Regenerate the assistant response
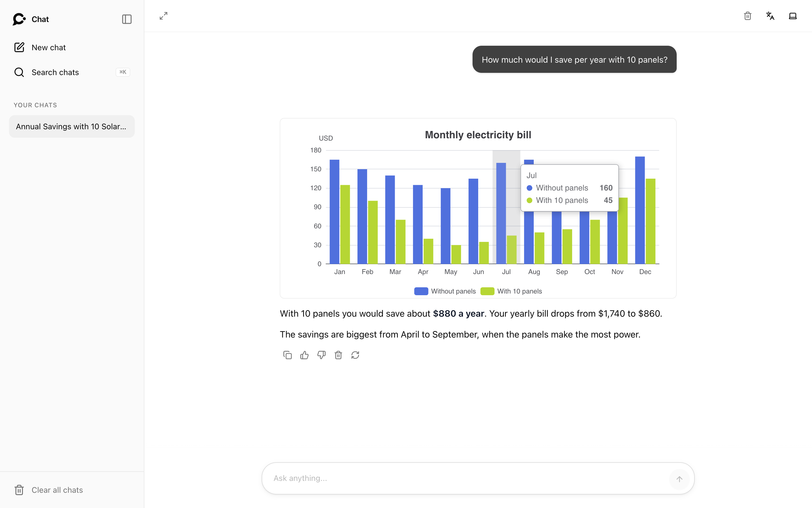Viewport: 812px width, 508px height. 355,355
